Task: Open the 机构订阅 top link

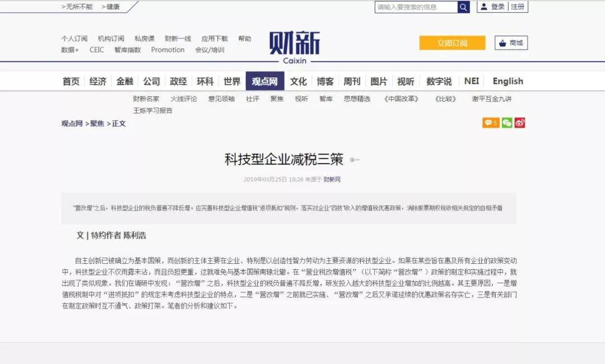Action: (111, 39)
